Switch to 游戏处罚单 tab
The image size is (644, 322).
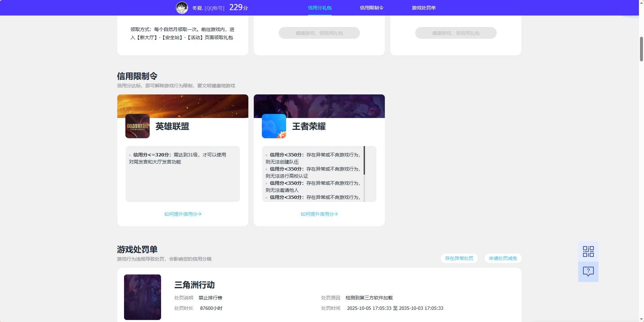pos(424,8)
